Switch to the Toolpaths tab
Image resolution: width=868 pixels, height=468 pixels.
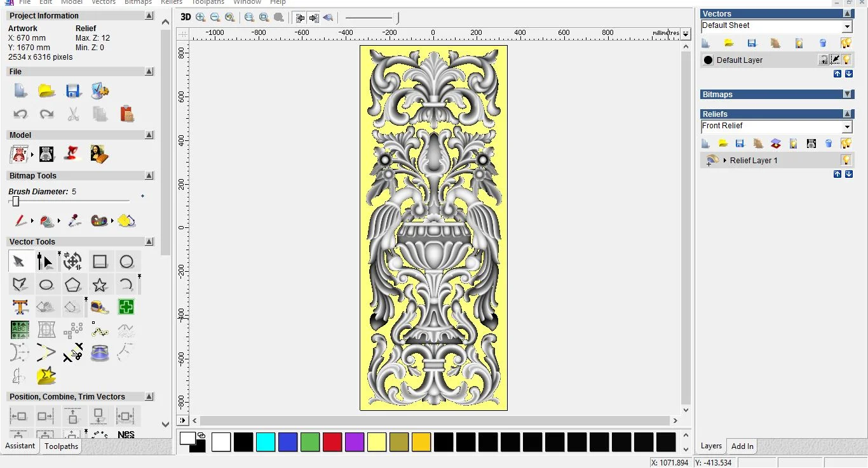[x=61, y=446]
